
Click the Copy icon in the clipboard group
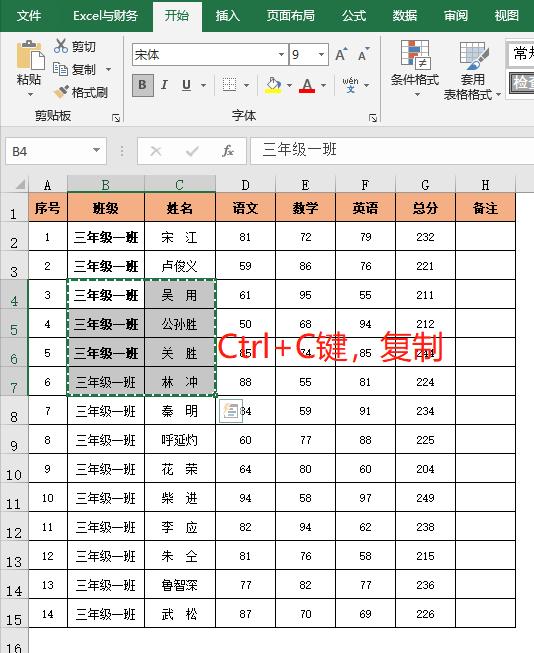61,69
